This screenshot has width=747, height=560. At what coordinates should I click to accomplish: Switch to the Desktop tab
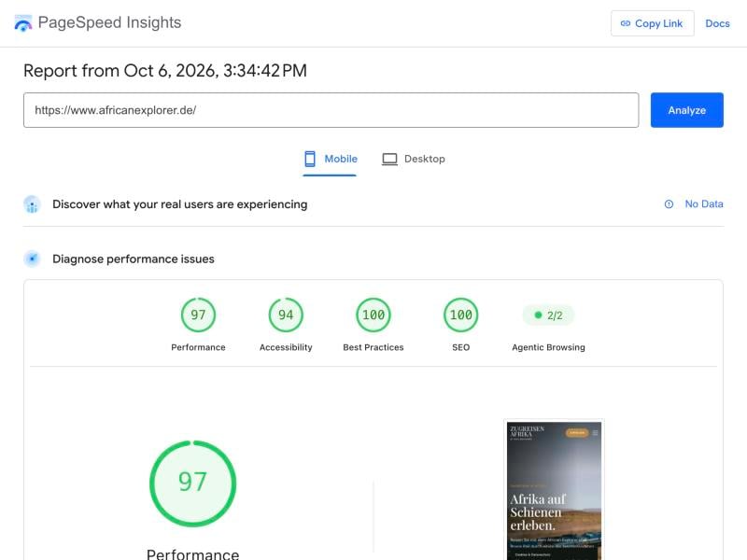414,159
